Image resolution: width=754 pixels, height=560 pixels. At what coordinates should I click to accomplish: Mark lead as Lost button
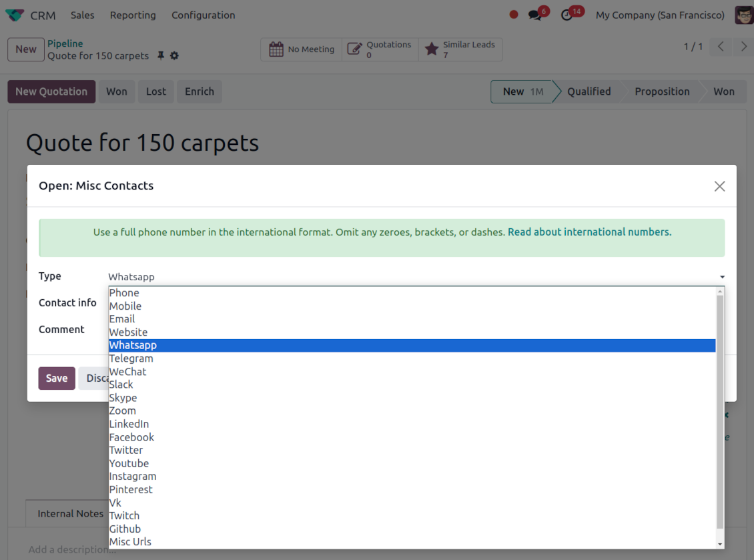coord(155,91)
